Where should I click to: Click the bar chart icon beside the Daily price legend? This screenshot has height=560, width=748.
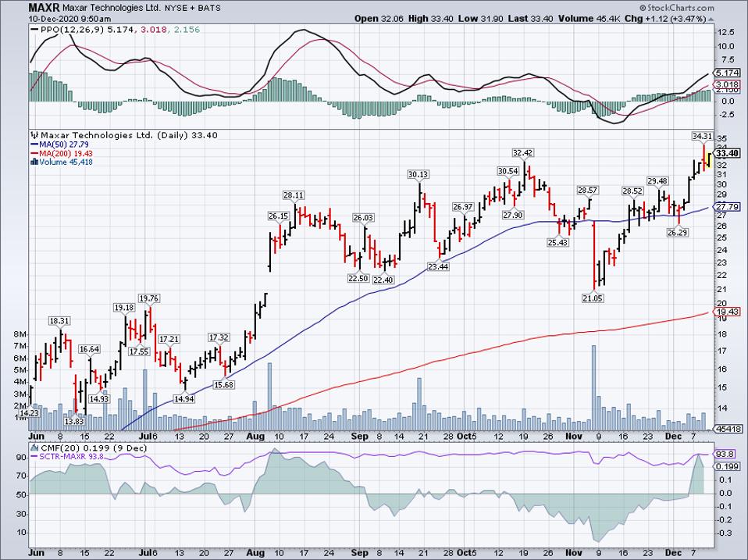[x=34, y=135]
